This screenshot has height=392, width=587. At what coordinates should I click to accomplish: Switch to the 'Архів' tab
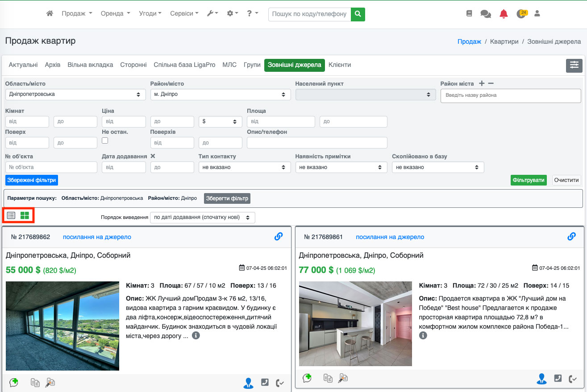click(53, 65)
